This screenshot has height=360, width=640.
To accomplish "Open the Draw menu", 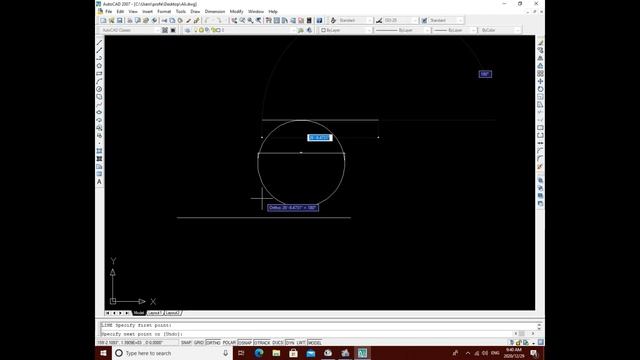I will tap(195, 11).
